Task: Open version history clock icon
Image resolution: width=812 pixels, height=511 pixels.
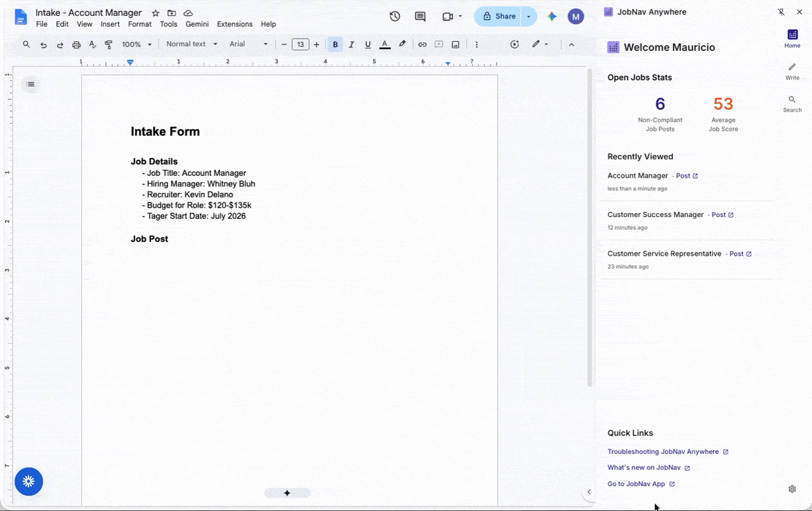Action: coord(395,17)
